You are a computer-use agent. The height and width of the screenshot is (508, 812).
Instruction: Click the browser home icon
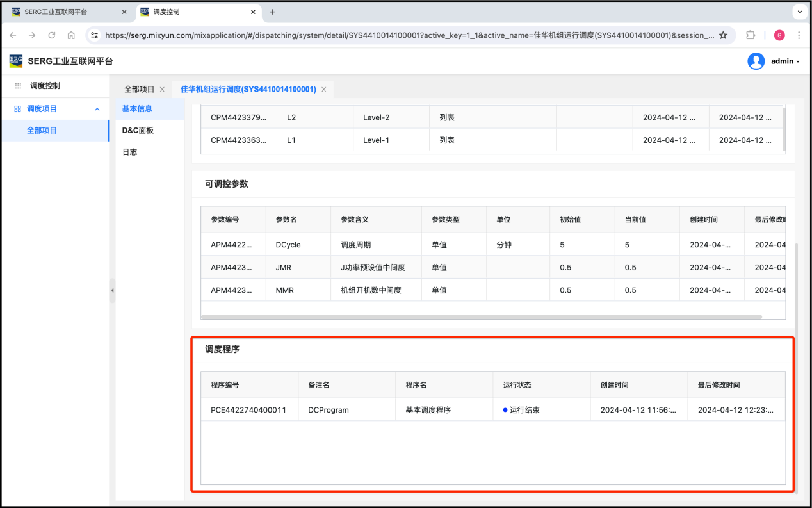tap(71, 35)
